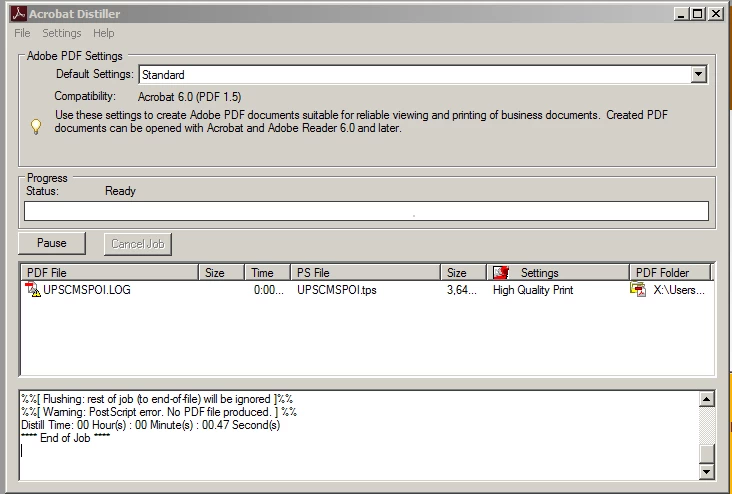Click the PS File column header

coord(366,273)
